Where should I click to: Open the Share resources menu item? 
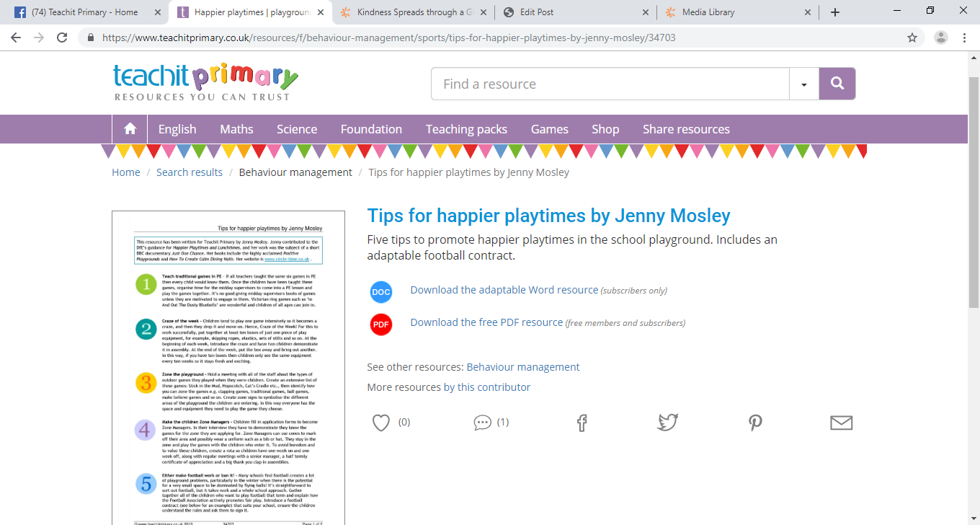click(x=686, y=129)
